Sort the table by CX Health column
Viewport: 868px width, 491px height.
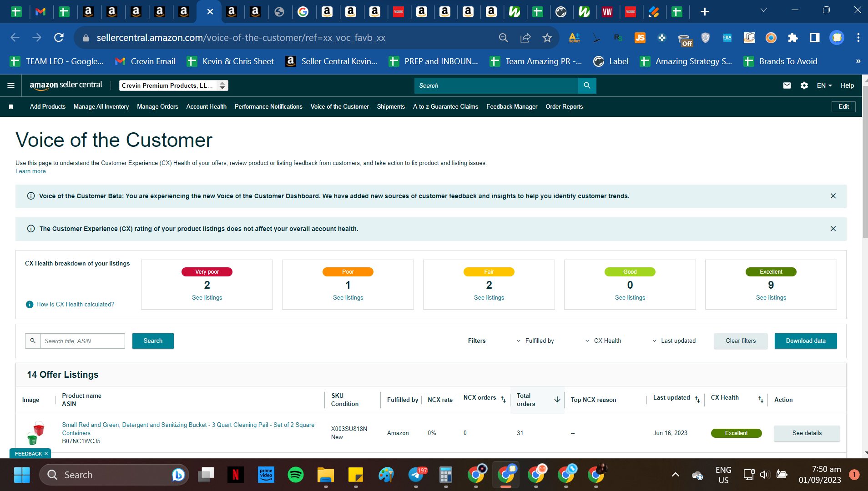click(x=761, y=399)
